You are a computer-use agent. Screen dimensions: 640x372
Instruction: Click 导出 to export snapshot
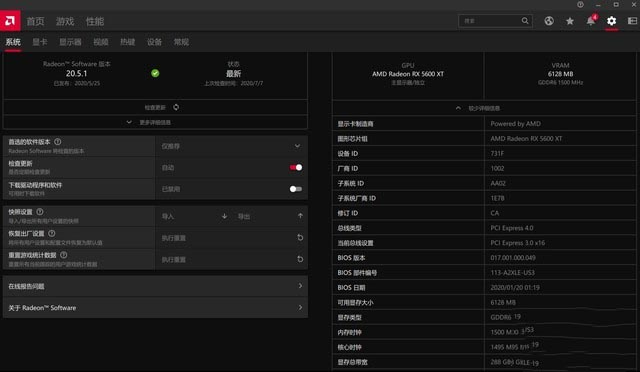coord(244,216)
